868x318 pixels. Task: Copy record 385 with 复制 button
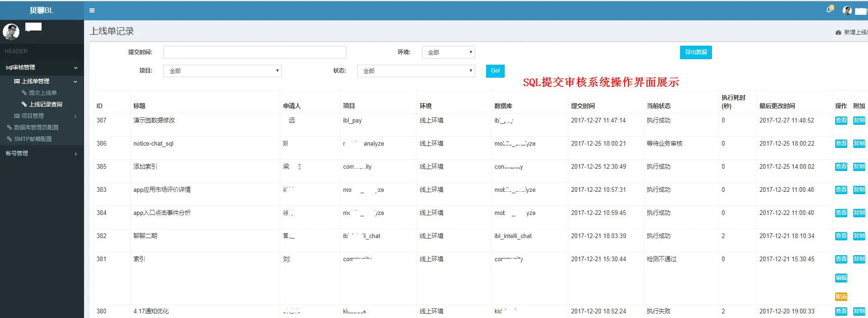(x=859, y=166)
